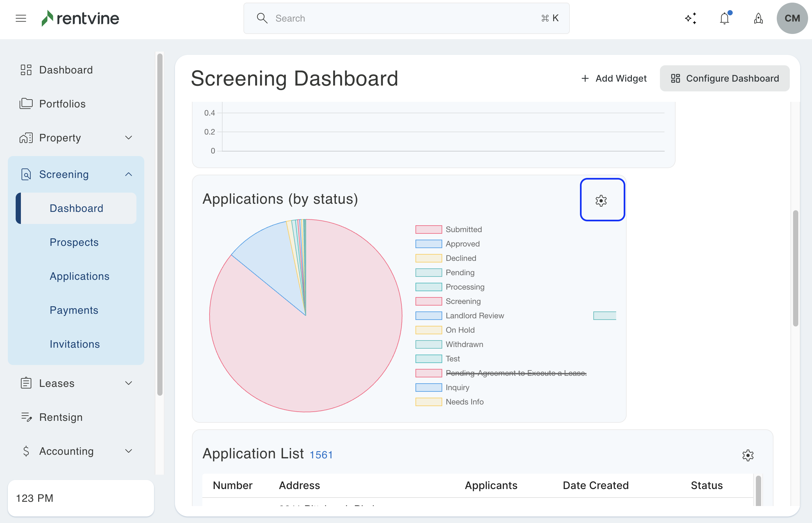
Task: Open Prospects under Screening
Action: point(74,242)
